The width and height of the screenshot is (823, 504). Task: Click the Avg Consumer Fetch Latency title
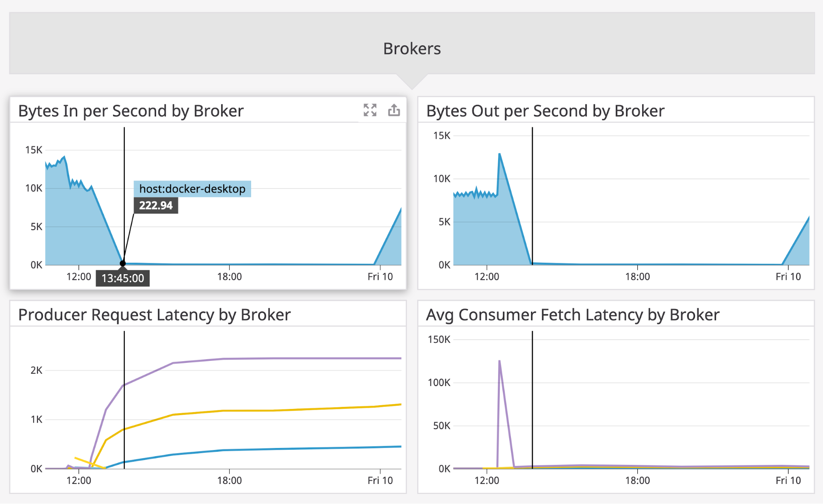573,314
